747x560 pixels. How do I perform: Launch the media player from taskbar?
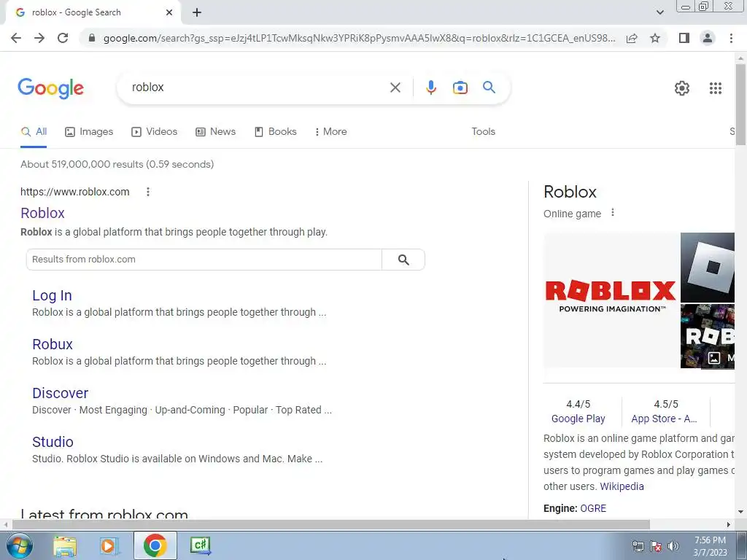(x=109, y=545)
